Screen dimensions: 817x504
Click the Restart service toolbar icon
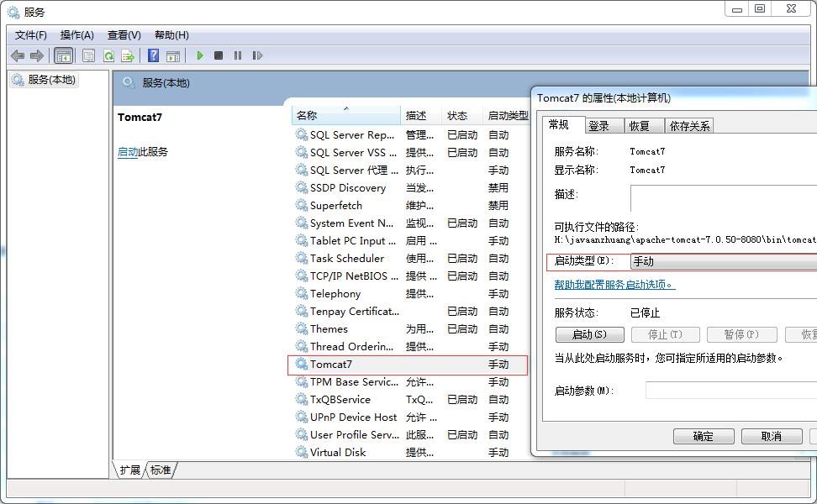tap(257, 55)
